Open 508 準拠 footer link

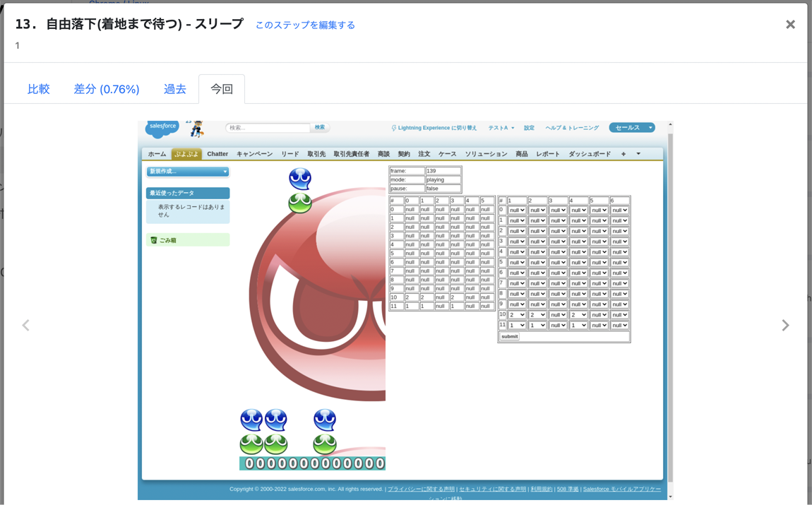(568, 489)
